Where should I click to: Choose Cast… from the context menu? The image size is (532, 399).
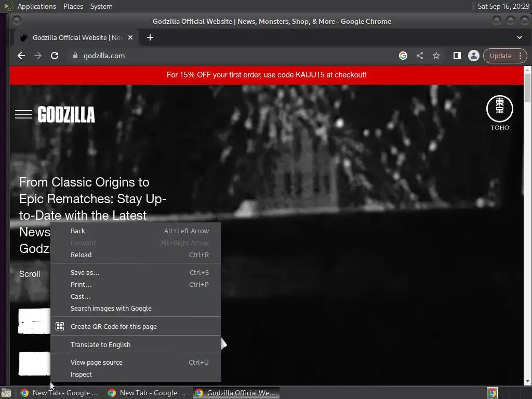click(x=136, y=296)
